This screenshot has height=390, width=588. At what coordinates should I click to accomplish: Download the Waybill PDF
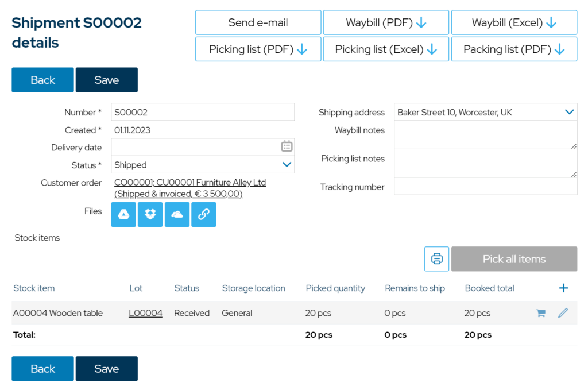(386, 22)
